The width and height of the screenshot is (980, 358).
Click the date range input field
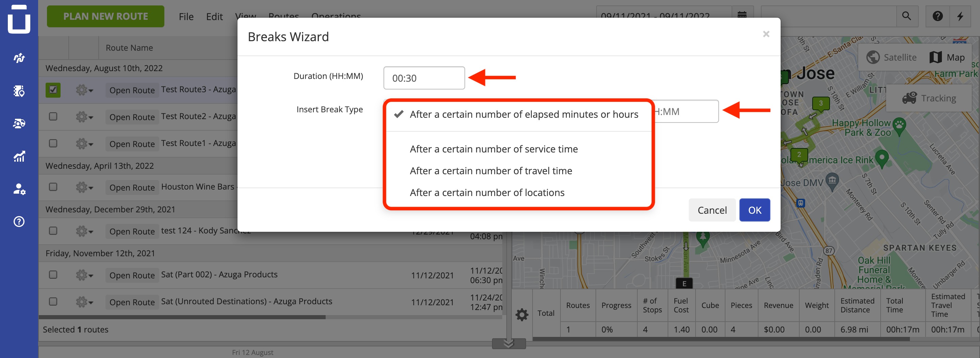(x=664, y=16)
